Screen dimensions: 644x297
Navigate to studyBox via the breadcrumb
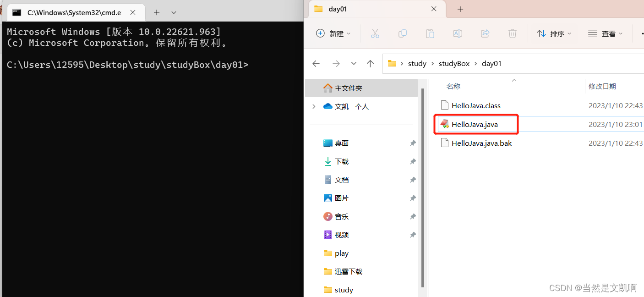pyautogui.click(x=454, y=63)
